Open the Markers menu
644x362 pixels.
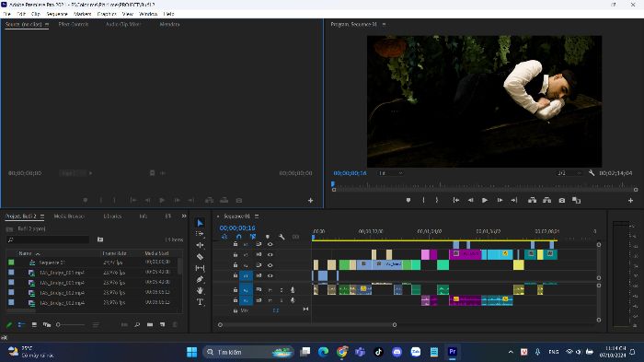(x=82, y=14)
